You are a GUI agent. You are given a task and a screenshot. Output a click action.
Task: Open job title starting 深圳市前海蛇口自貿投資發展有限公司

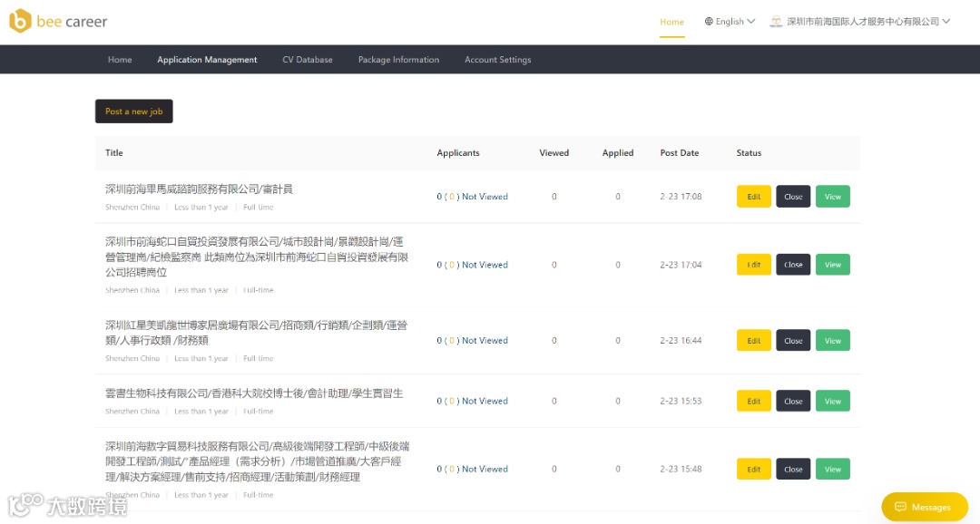[257, 257]
